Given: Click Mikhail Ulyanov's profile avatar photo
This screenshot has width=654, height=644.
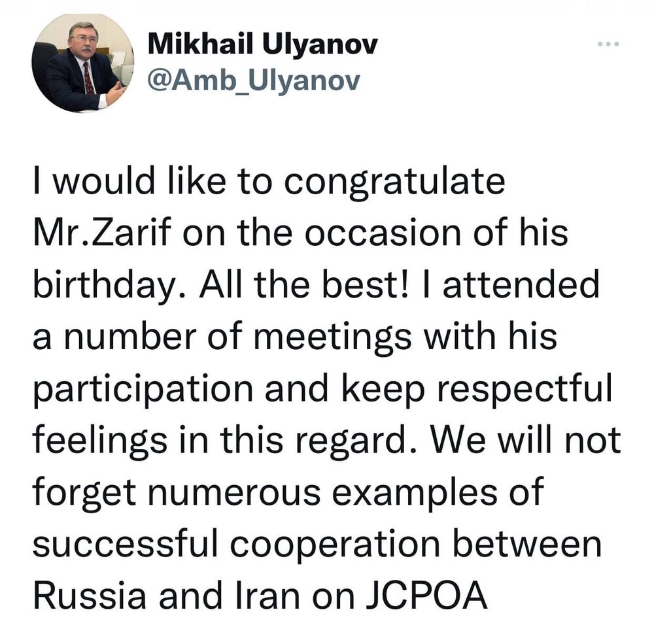Looking at the screenshot, I should point(82,63).
